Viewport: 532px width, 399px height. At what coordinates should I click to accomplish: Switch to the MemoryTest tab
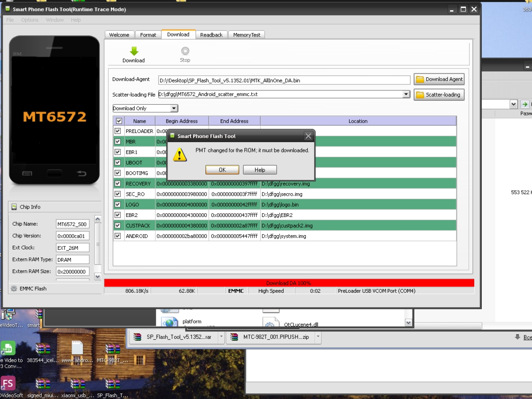pos(246,35)
